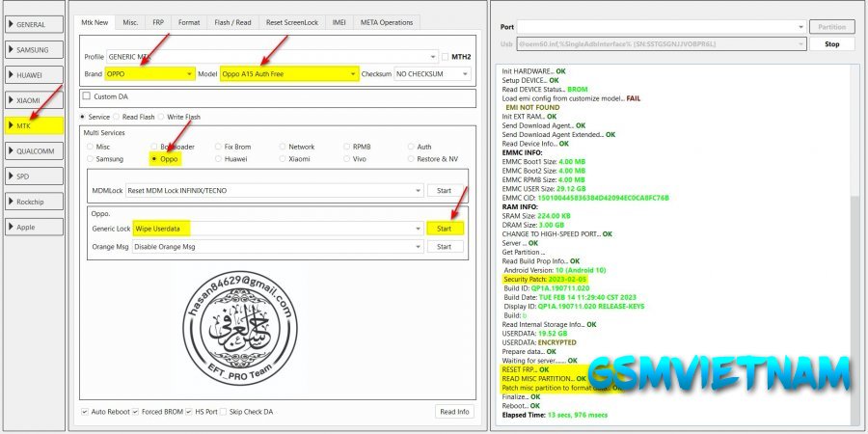The image size is (868, 434).
Task: Switch to the Format tab
Action: [x=189, y=23]
